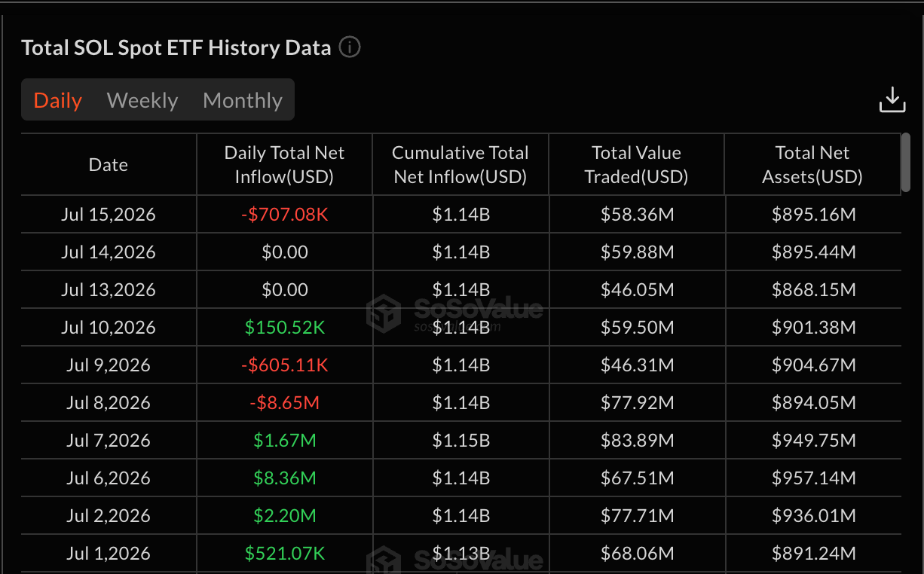Click the $77.92M value traded cell
Screen dimensions: 924x574
pos(638,403)
